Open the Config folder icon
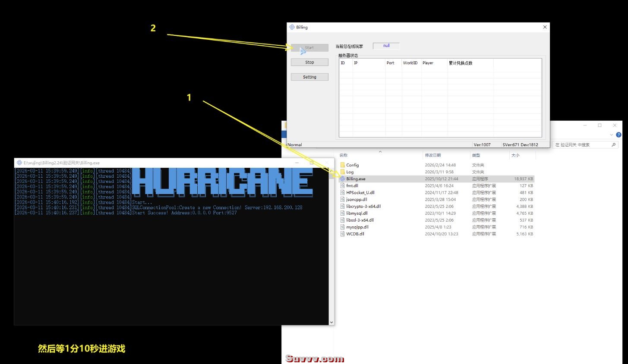The image size is (628, 364). 343,165
